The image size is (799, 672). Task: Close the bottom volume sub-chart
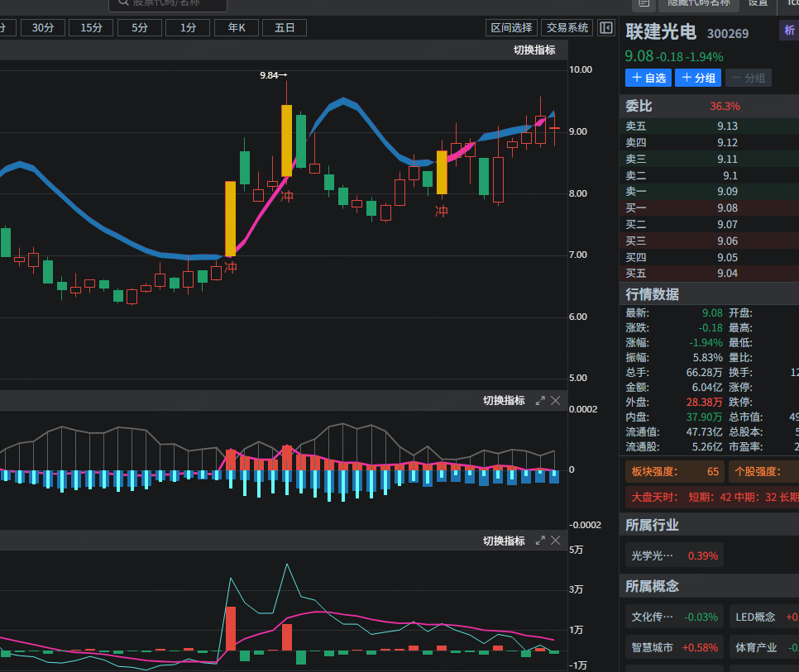[x=556, y=541]
